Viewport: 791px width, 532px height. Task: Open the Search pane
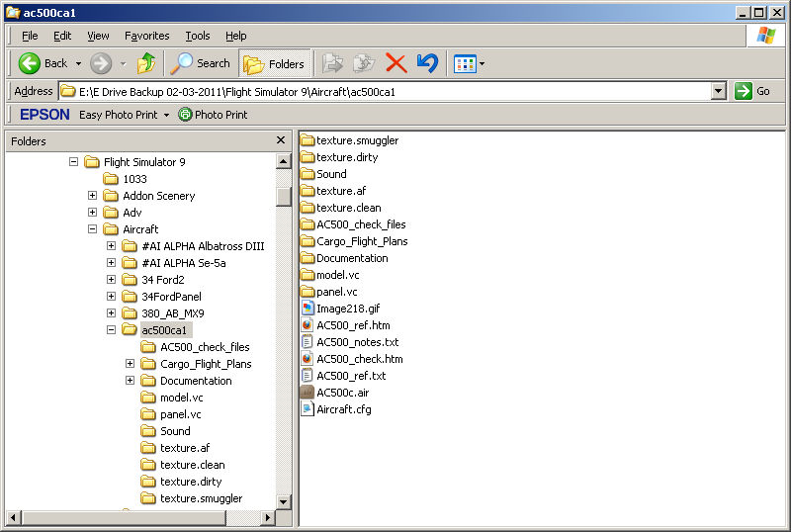click(x=201, y=63)
